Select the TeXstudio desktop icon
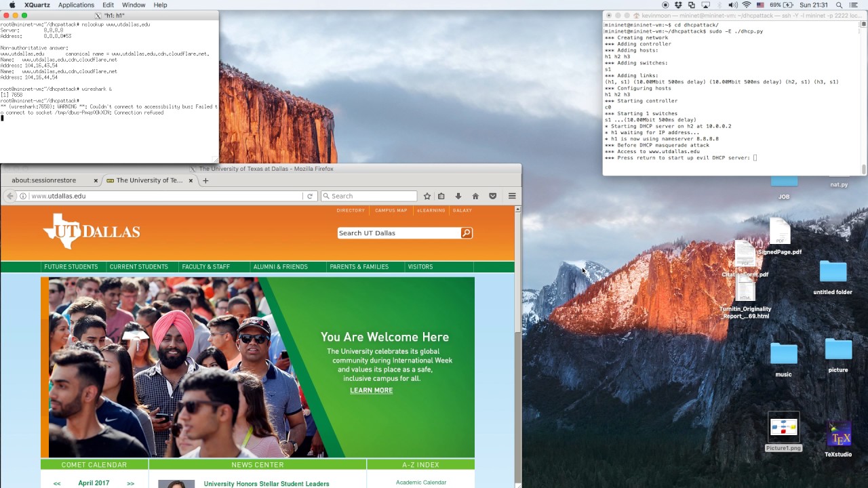Image resolution: width=868 pixels, height=488 pixels. 838,439
